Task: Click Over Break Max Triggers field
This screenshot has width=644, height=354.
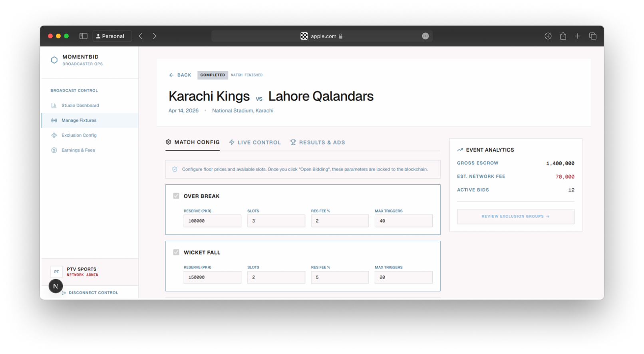Action: (x=403, y=221)
